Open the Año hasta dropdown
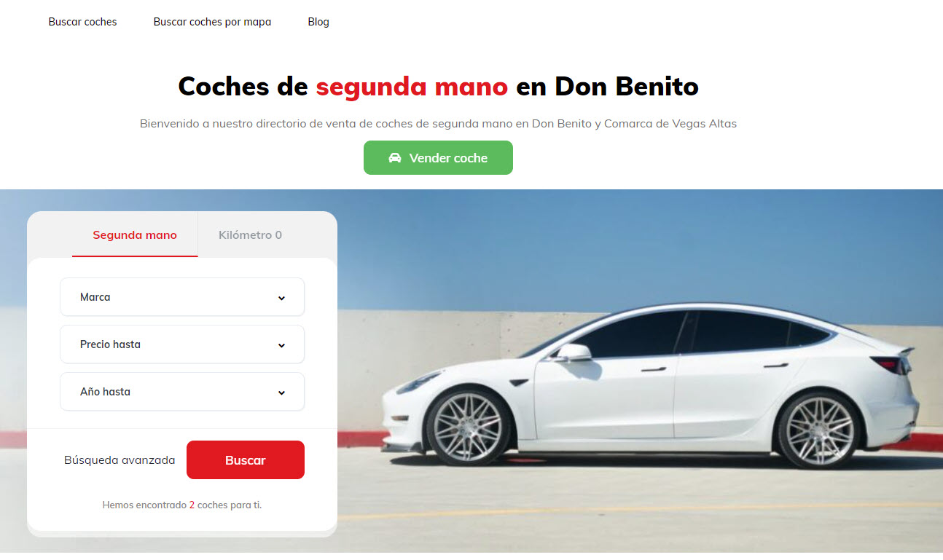 click(x=182, y=392)
